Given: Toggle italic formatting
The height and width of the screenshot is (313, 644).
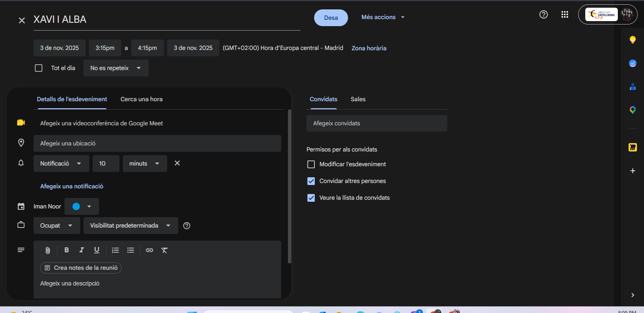Looking at the screenshot, I should click(82, 250).
